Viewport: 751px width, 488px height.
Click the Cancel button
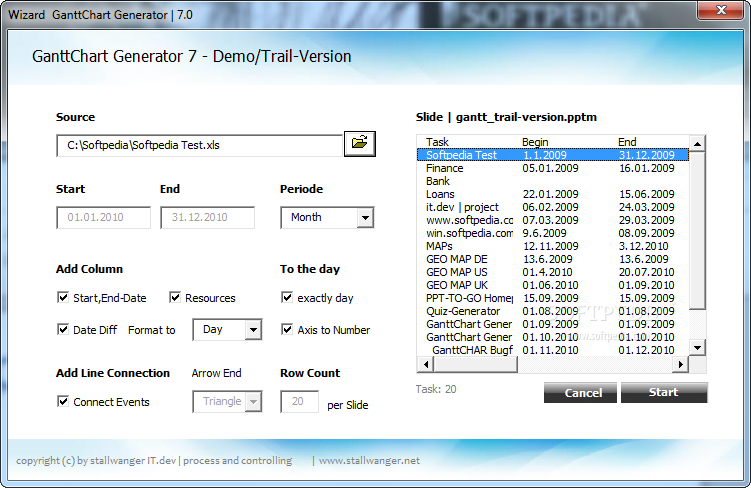[580, 393]
